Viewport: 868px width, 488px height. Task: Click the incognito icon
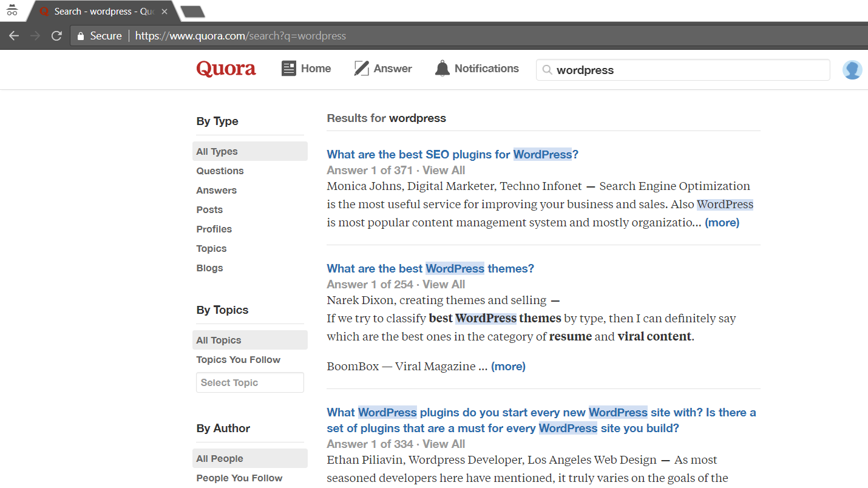(x=12, y=11)
